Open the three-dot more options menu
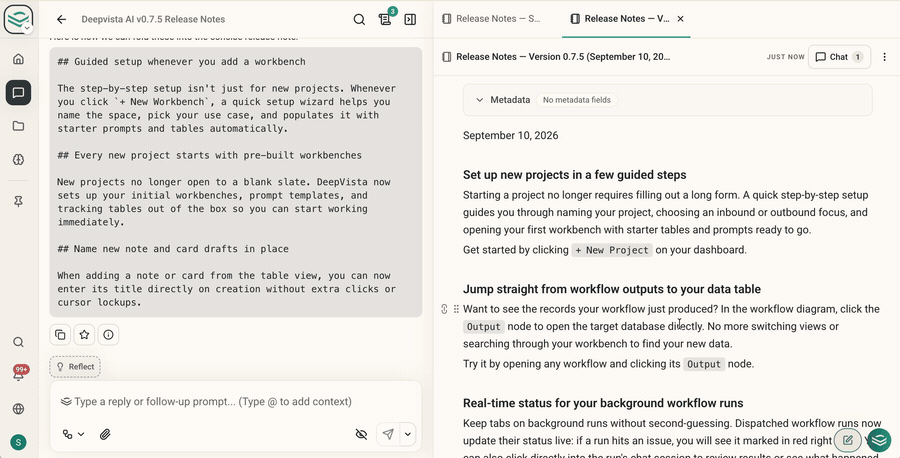This screenshot has height=458, width=900. coord(885,57)
